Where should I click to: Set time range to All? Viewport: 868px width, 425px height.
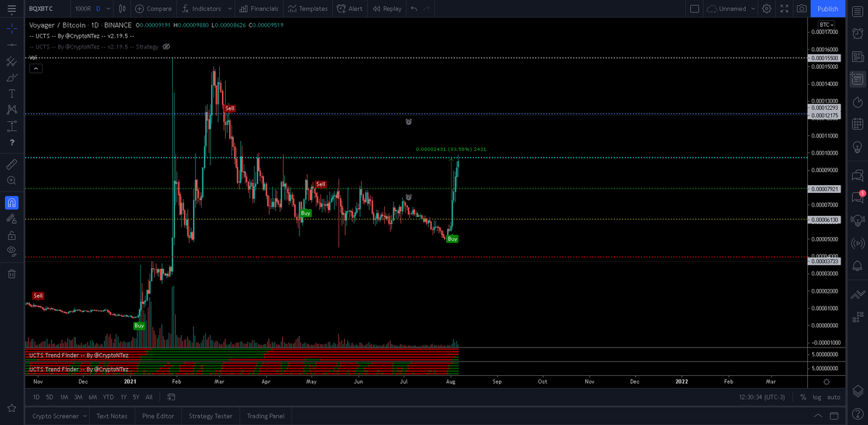coord(149,397)
